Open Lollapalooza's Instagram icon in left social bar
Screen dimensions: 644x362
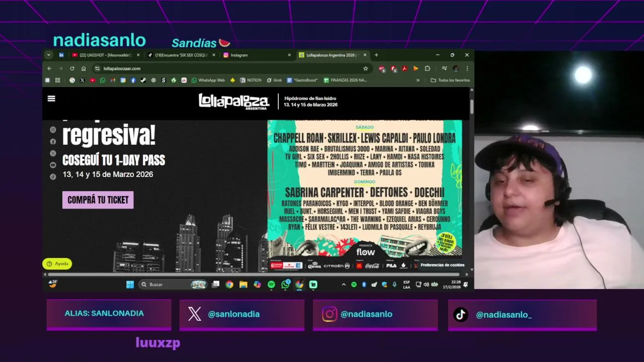point(53,130)
